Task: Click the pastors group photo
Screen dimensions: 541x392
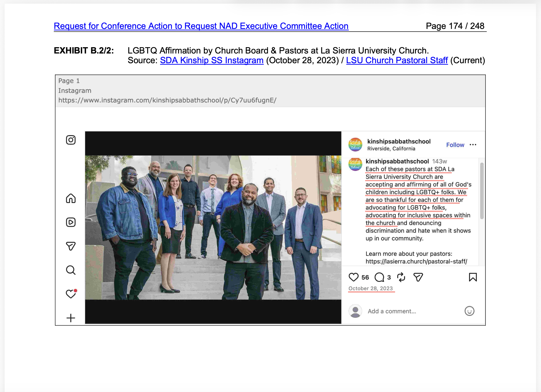Action: click(213, 227)
